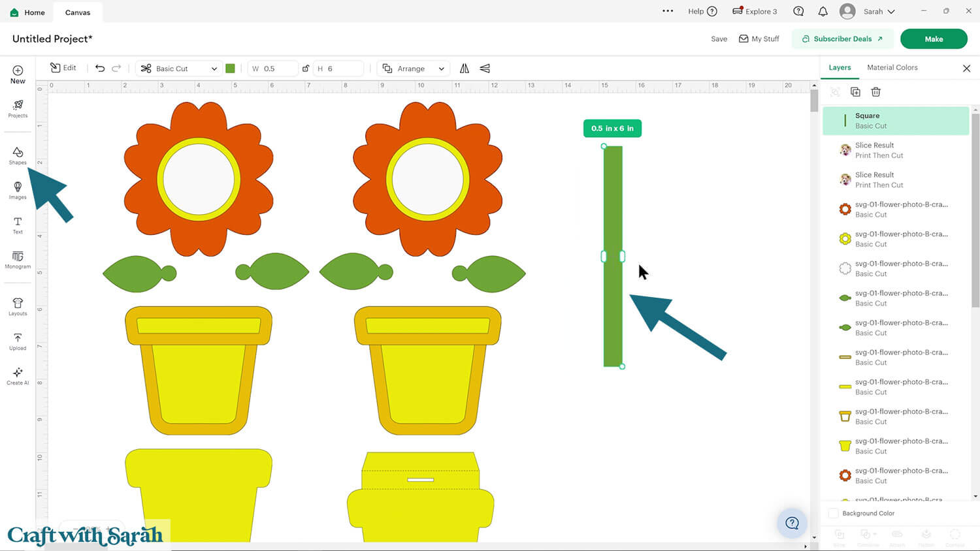Screen dimensions: 980x551
Task: Click the Undo arrow
Action: [100, 69]
